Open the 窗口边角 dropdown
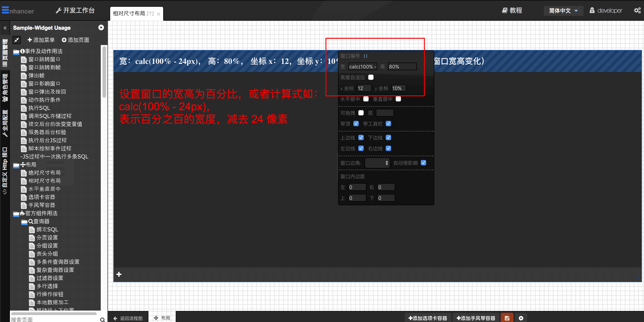 click(377, 163)
